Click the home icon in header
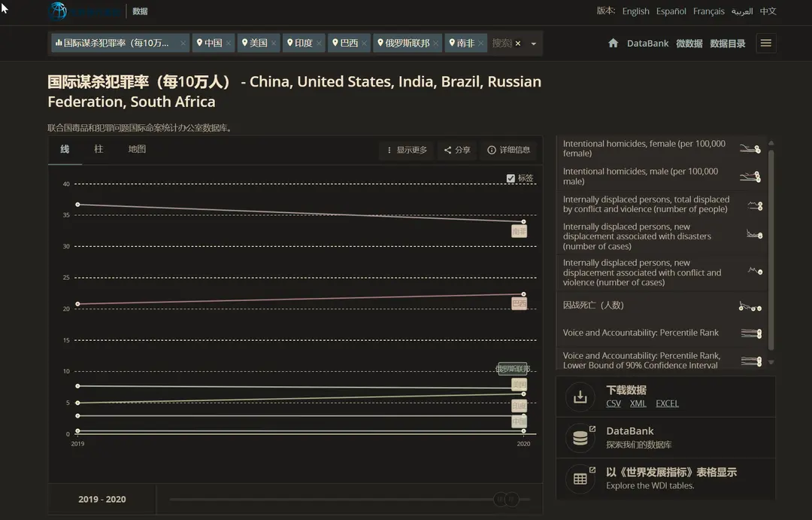This screenshot has height=520, width=812. click(614, 44)
